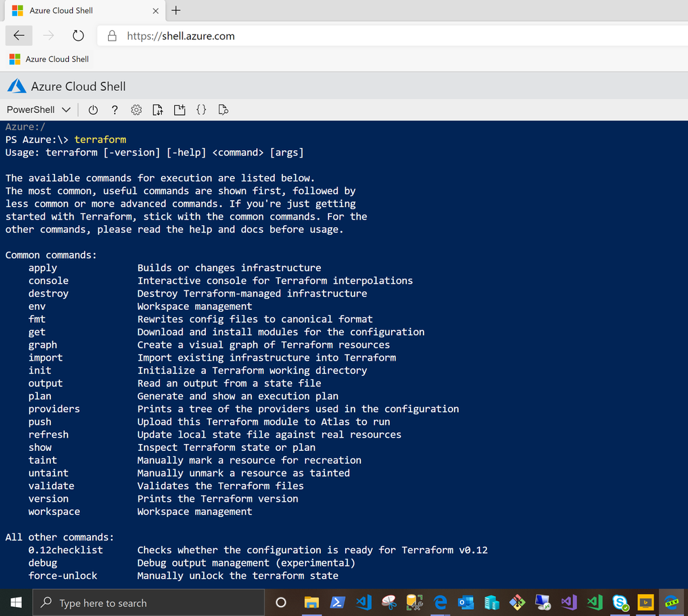The width and height of the screenshot is (688, 616).
Task: Click the 'apply' command in the list
Action: [x=43, y=268]
